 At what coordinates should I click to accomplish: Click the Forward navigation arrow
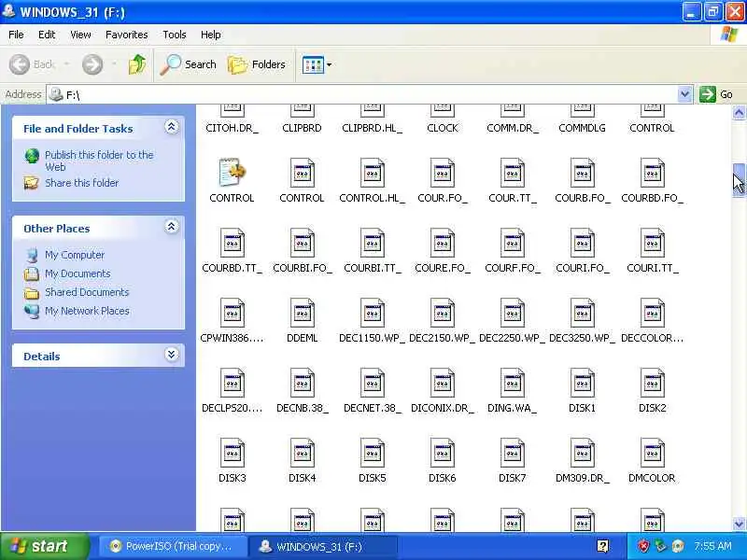click(92, 64)
